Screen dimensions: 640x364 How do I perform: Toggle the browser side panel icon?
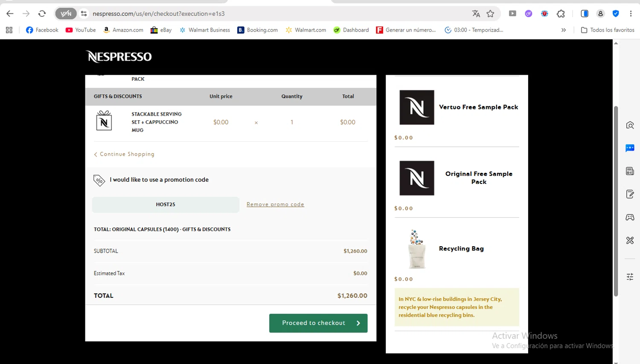click(585, 14)
